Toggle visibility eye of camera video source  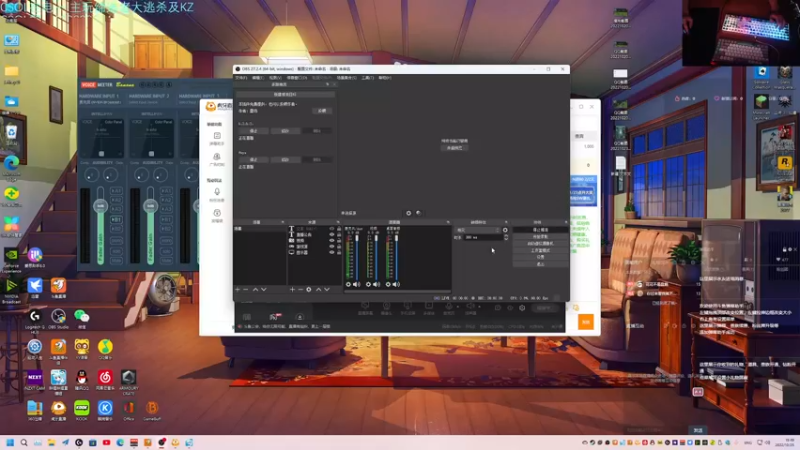tap(332, 240)
